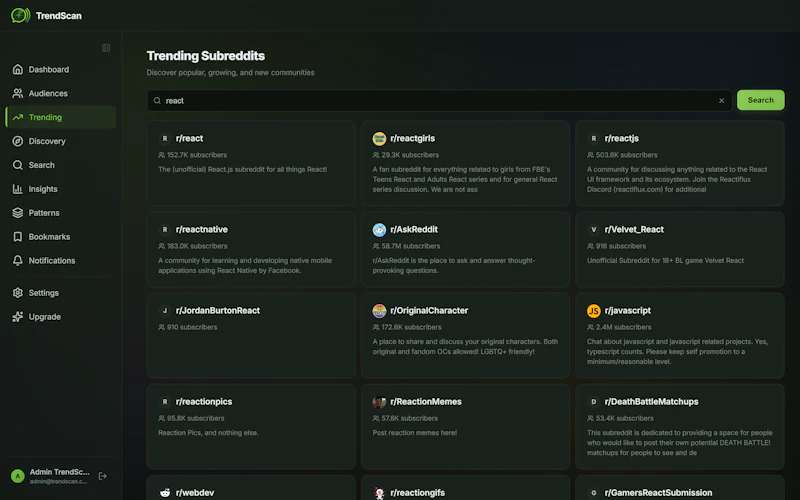
Task: Click the r/OriginalCharacter title
Action: click(x=429, y=311)
